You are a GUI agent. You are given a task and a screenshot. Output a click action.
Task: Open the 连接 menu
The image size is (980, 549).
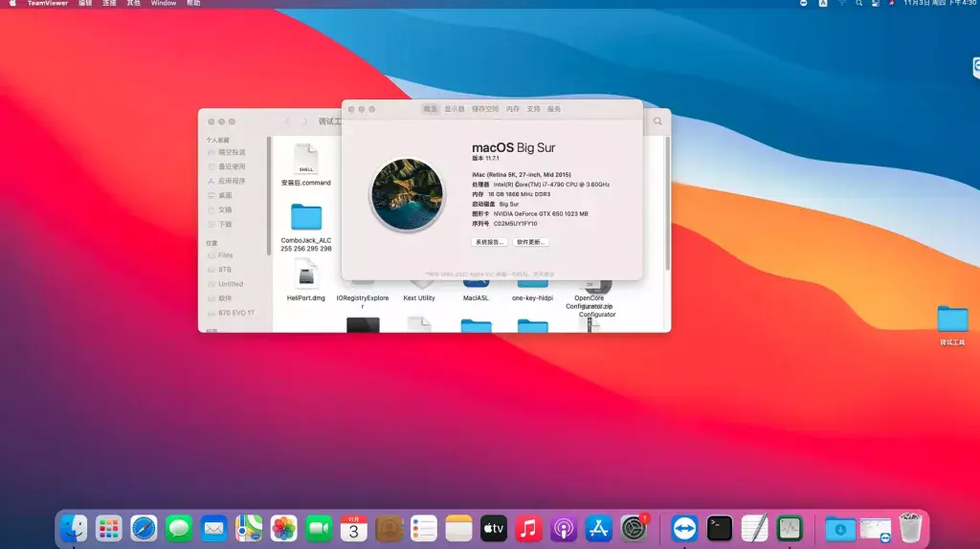(x=109, y=3)
